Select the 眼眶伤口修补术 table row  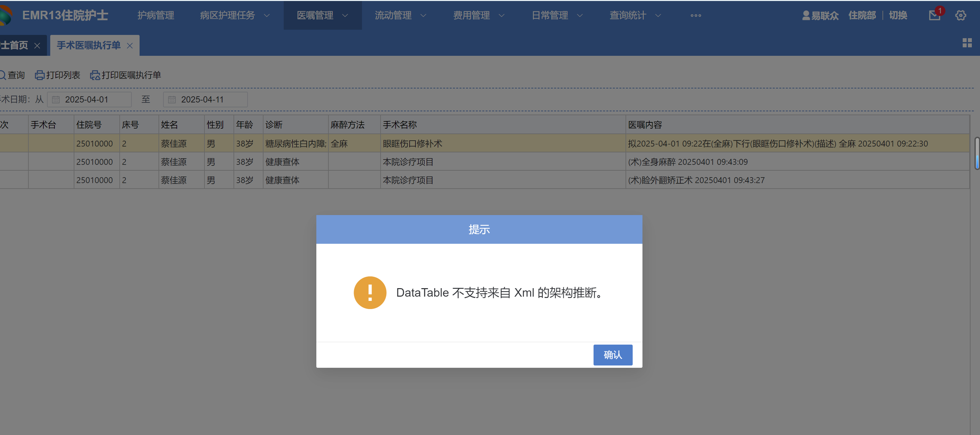(413, 144)
